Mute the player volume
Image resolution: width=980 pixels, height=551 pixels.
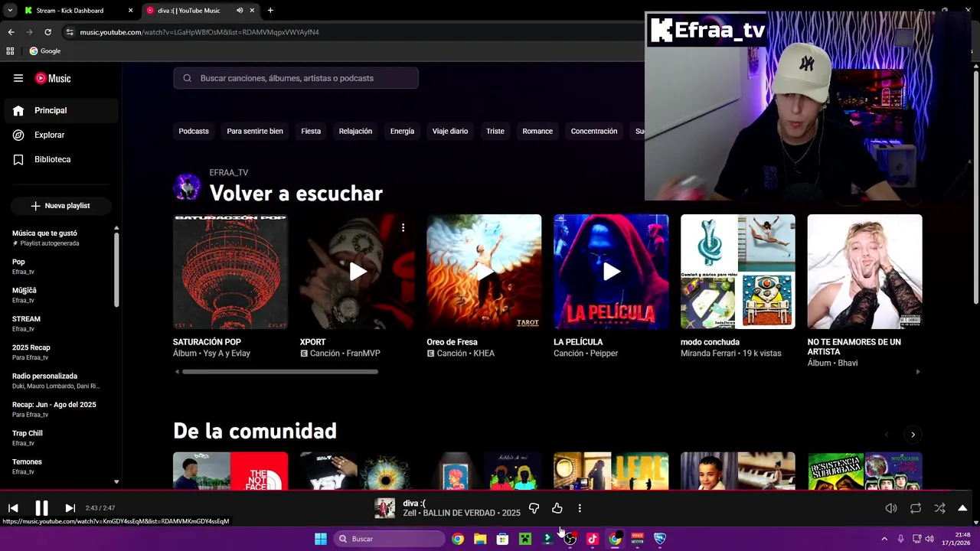(891, 508)
